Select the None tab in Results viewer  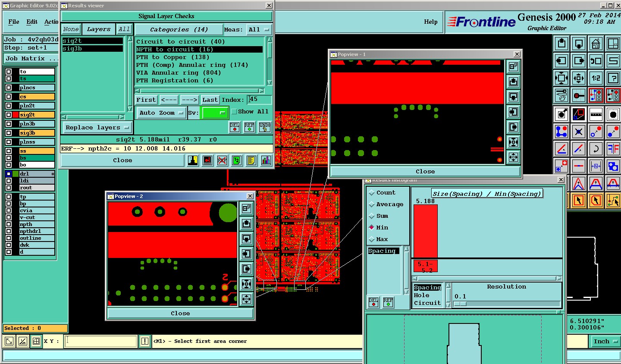(71, 29)
